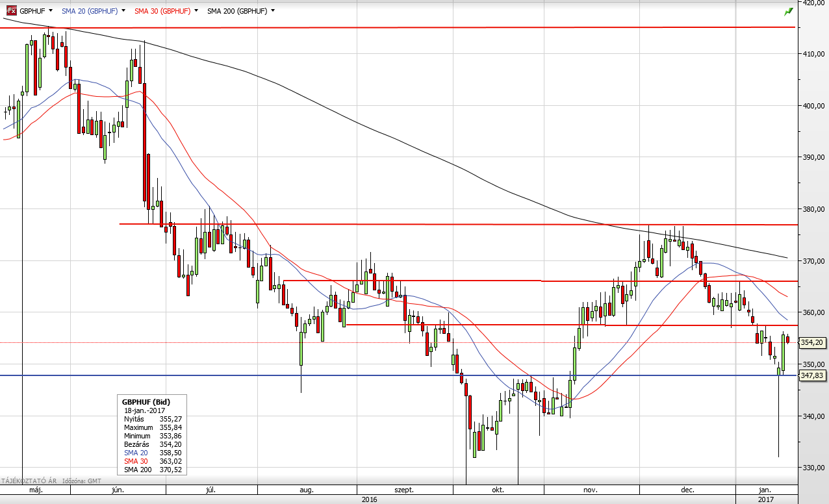Click the 340,00 price axis label
This screenshot has width=829, height=504.
pyautogui.click(x=814, y=416)
